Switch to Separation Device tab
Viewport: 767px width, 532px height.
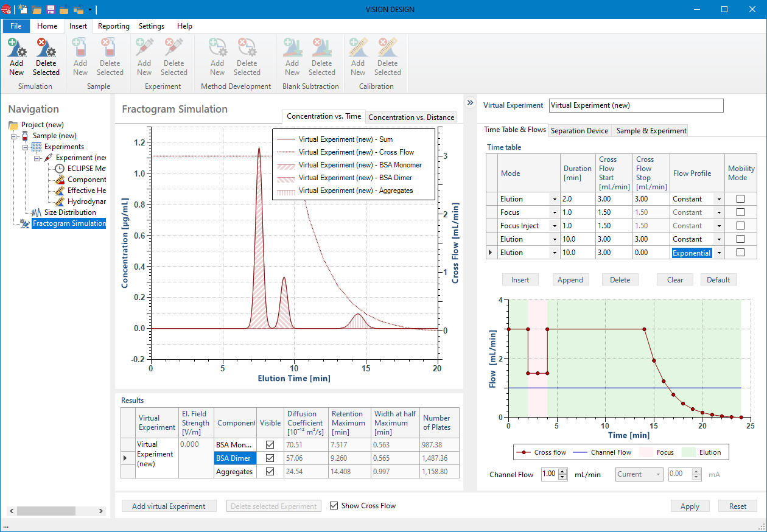(579, 130)
